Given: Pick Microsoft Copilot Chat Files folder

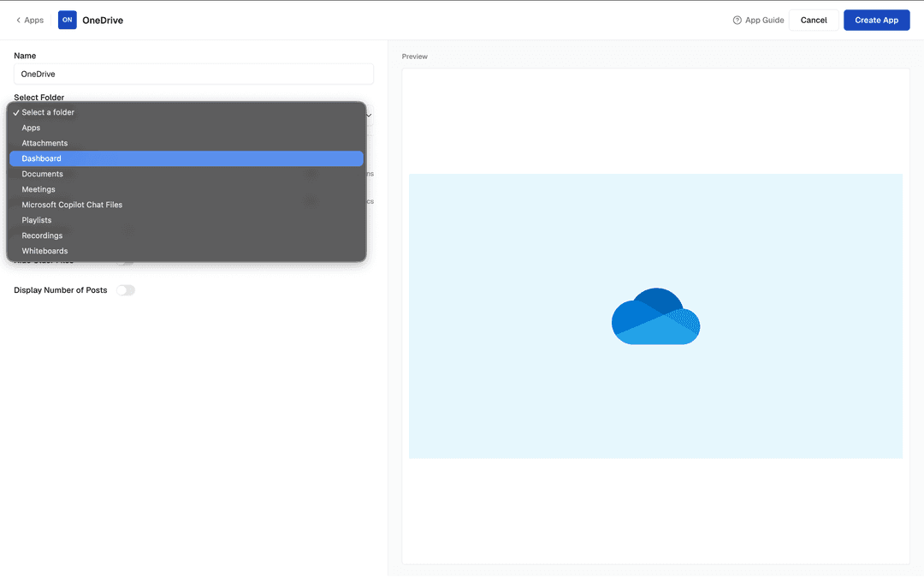Looking at the screenshot, I should coord(187,205).
